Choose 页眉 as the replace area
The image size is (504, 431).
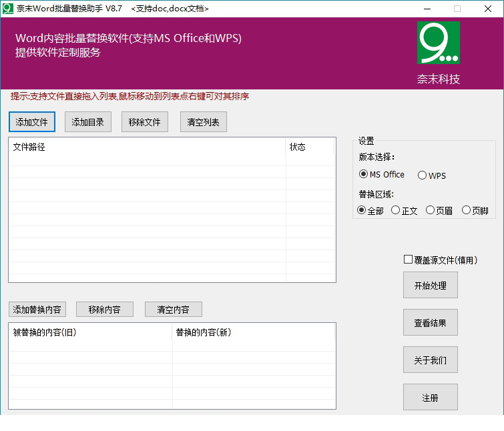click(x=431, y=210)
